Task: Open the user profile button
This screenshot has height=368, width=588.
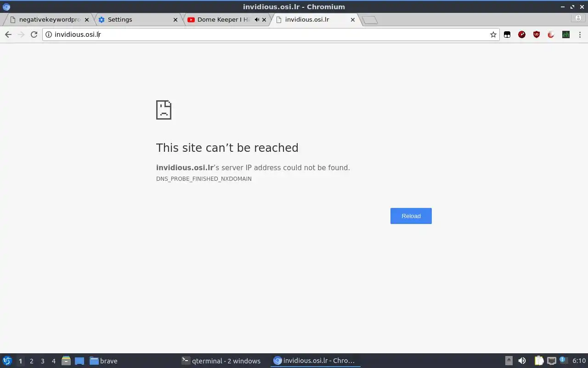Action: click(x=578, y=18)
